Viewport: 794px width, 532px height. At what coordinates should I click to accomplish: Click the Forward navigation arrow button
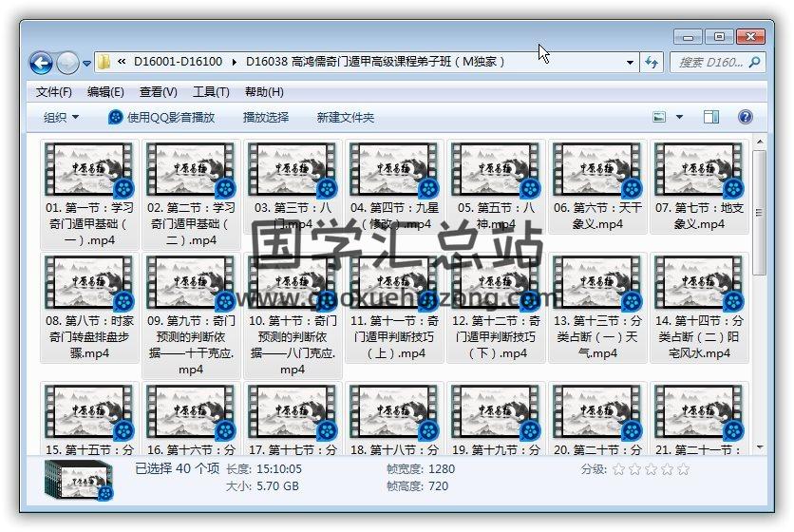(x=67, y=64)
